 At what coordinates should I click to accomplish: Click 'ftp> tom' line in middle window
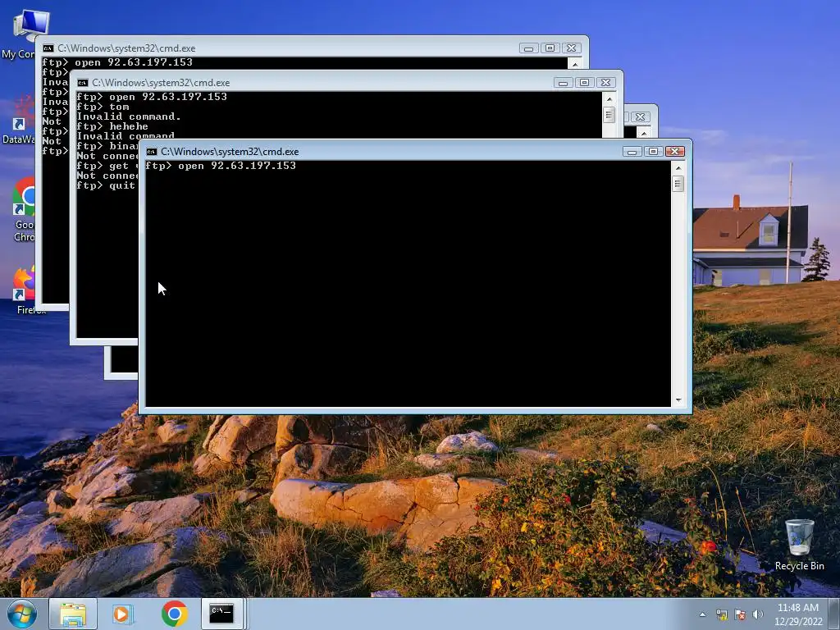[103, 107]
